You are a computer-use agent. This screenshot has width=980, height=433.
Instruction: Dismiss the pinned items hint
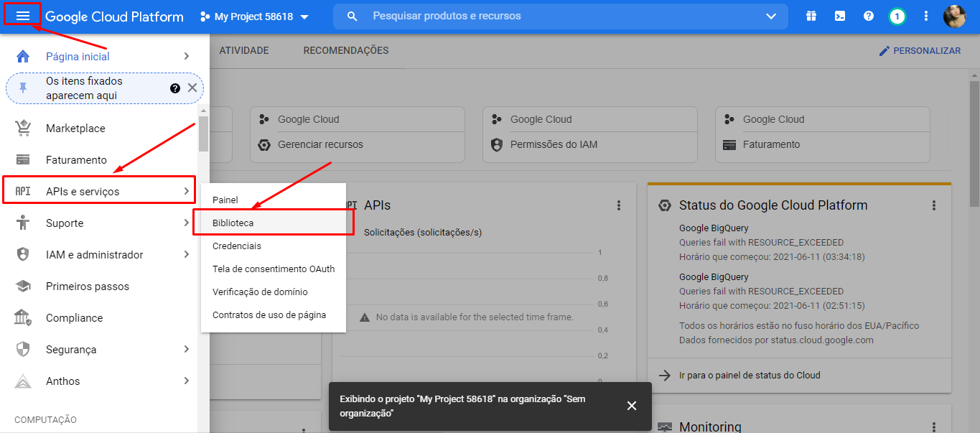(192, 88)
